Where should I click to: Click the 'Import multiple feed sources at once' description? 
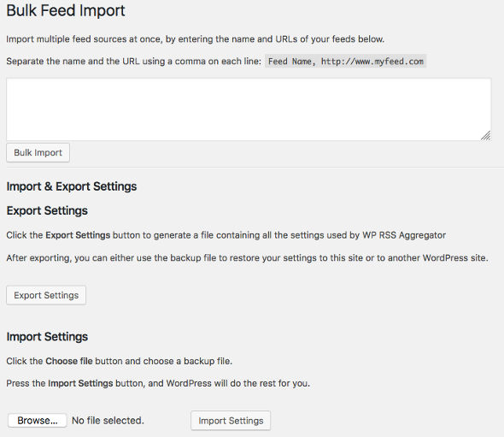[x=195, y=39]
